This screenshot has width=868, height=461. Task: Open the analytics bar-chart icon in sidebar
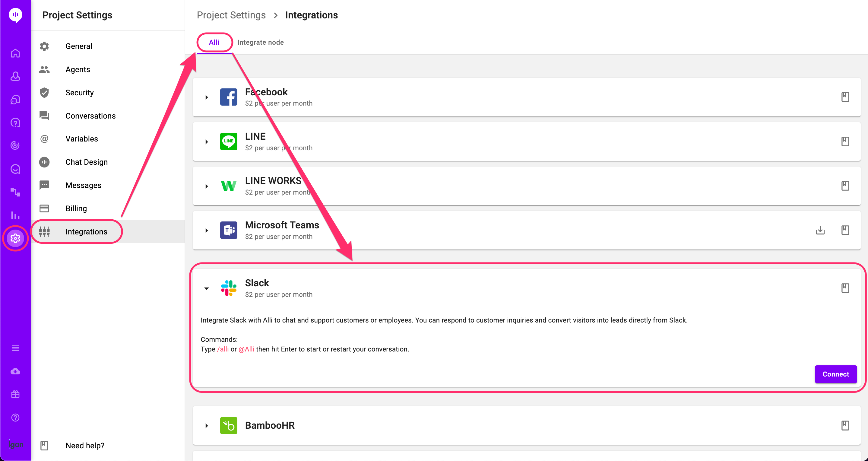tap(15, 215)
